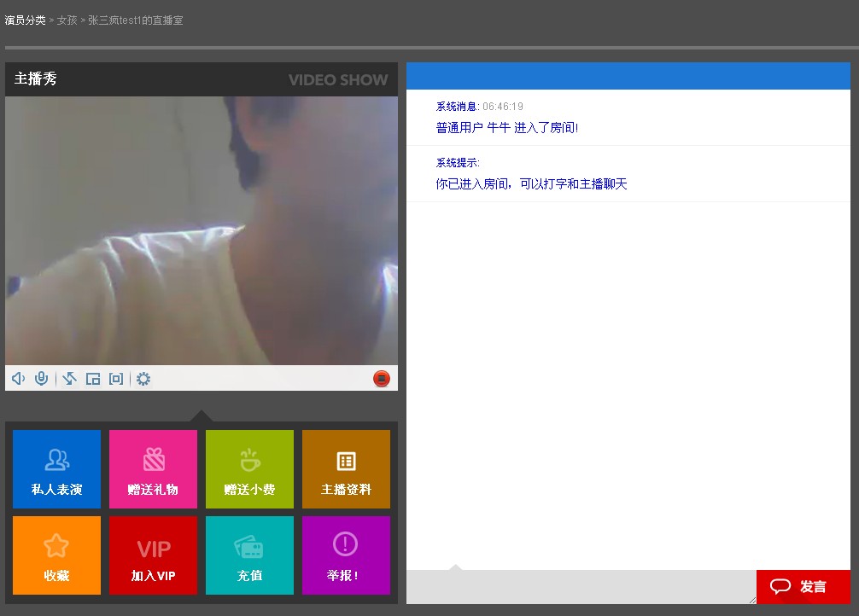This screenshot has height=616, width=859.
Task: Toggle the microphone in the video bar
Action: point(41,379)
